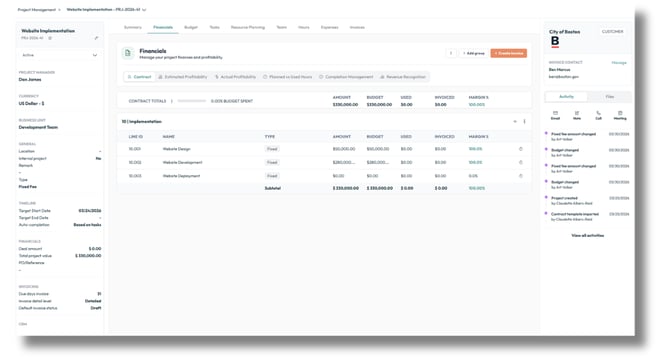Click the City of Boston customer name
Screen dimensions: 670x360
[x=564, y=32]
